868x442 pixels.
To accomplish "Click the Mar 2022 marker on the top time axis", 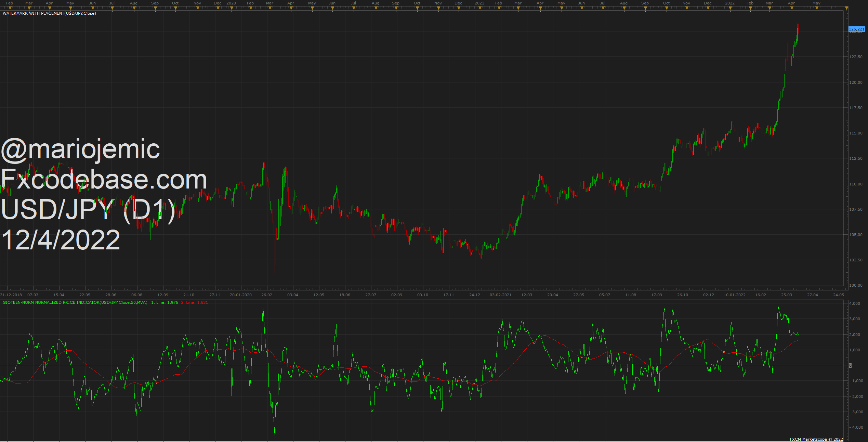I will tap(770, 8).
